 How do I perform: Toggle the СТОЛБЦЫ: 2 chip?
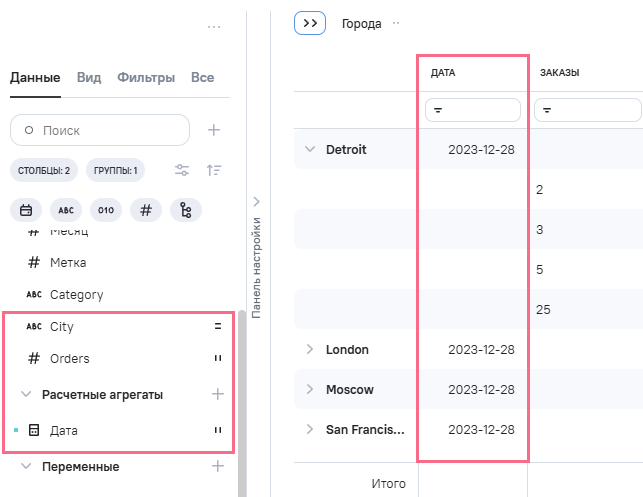point(44,171)
